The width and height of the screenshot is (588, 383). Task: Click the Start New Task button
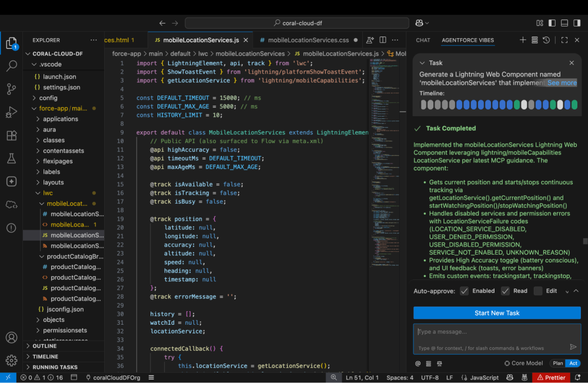497,312
